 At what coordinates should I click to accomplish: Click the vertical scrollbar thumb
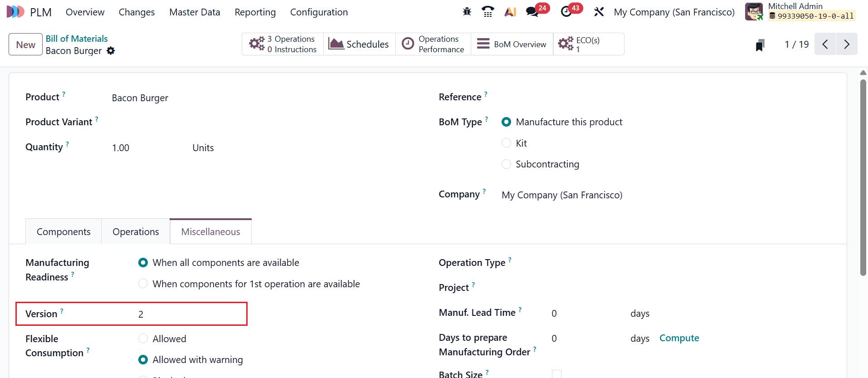click(863, 177)
